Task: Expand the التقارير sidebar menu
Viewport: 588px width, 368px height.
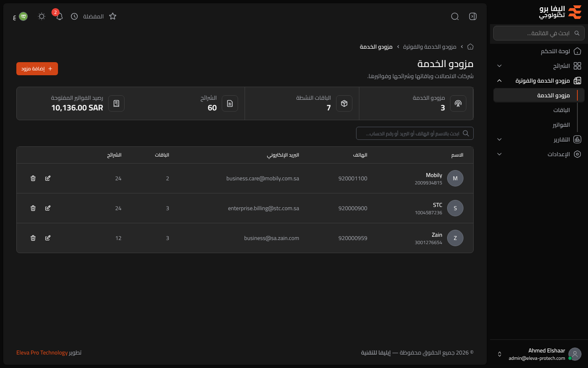Action: pyautogui.click(x=539, y=139)
